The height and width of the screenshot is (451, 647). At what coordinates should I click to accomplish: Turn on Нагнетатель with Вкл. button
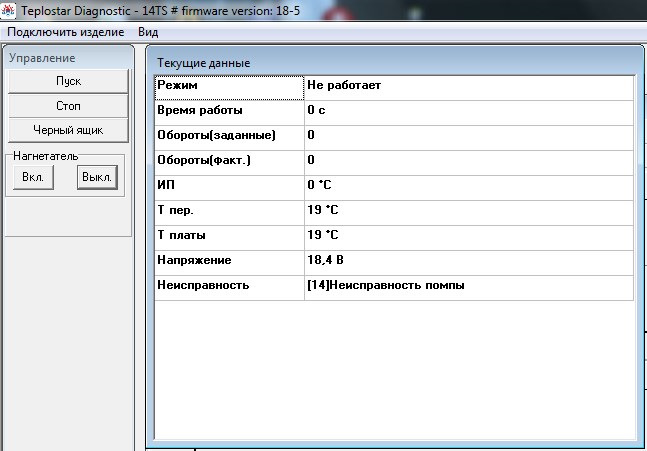point(33,177)
